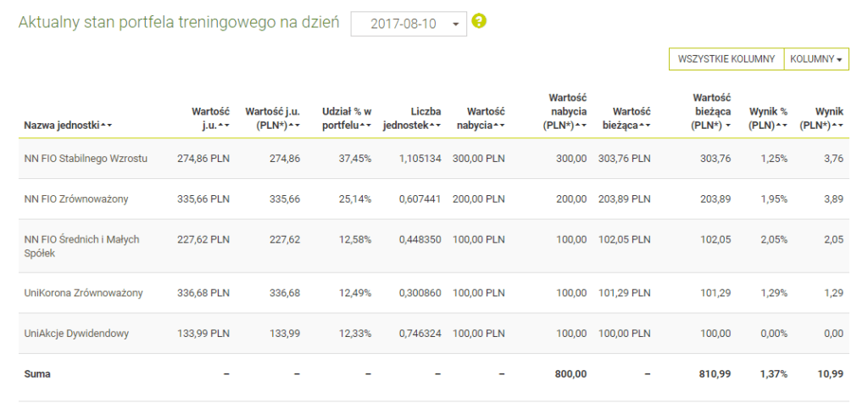868x409 pixels.
Task: Sort by Wynik (PLN*) column arrows
Action: point(838,126)
